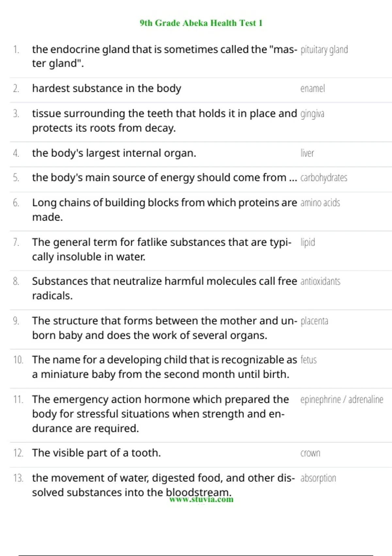
Task: Select the answer 'absorption'
Action: [318, 478]
